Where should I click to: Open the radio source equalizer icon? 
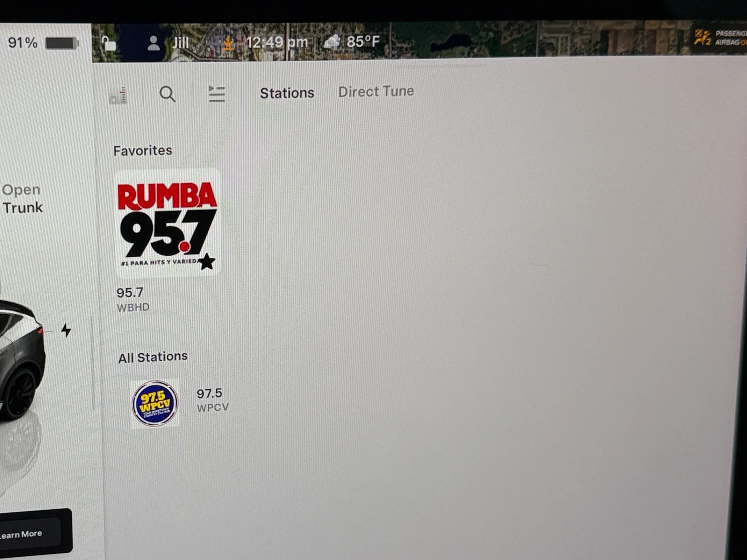pyautogui.click(x=118, y=96)
